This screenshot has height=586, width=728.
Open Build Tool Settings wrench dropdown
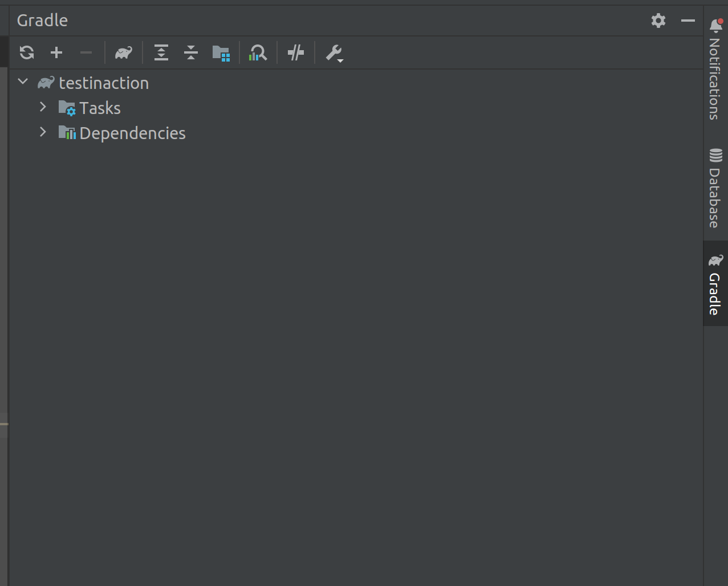coord(334,53)
